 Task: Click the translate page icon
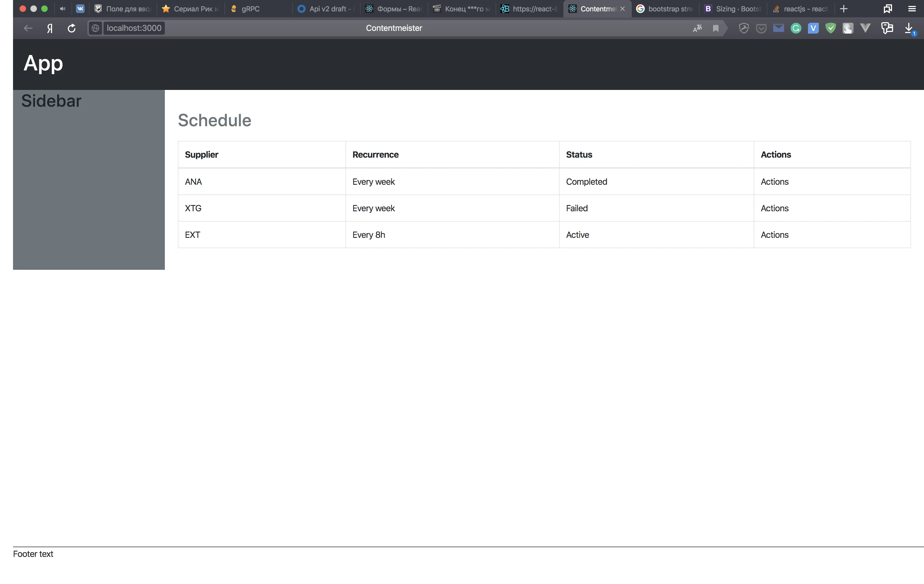tap(697, 28)
